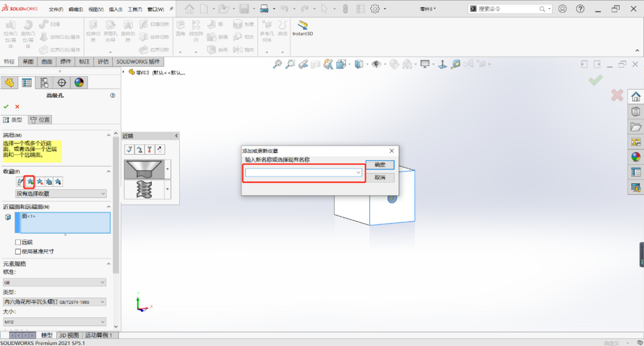Click the delete element icon in 近端 flyout
This screenshot has height=346, width=644.
(x=150, y=149)
